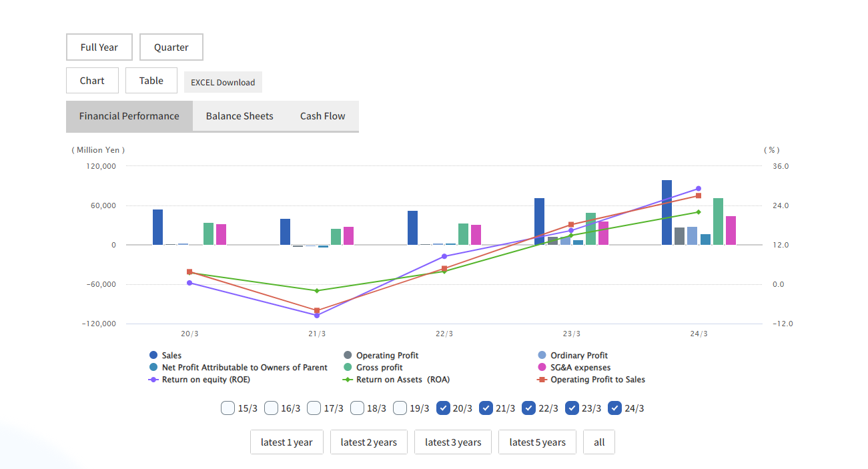Image resolution: width=868 pixels, height=469 pixels.
Task: Toggle Gross profit legend entry
Action: (373, 368)
